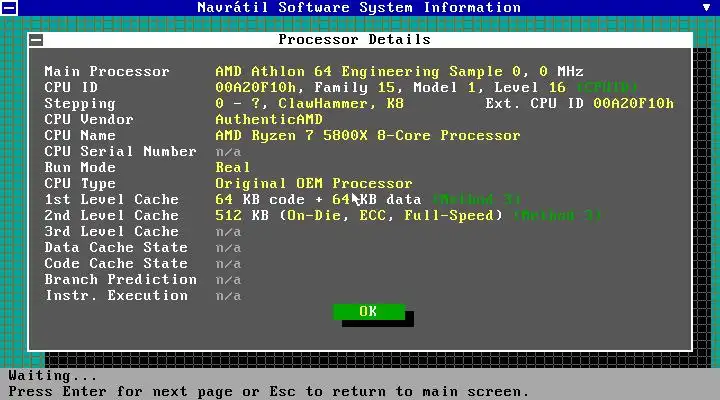Screen dimensions: 720x400
Task: Open the Processor Details dialog control box
Action: tap(36, 40)
